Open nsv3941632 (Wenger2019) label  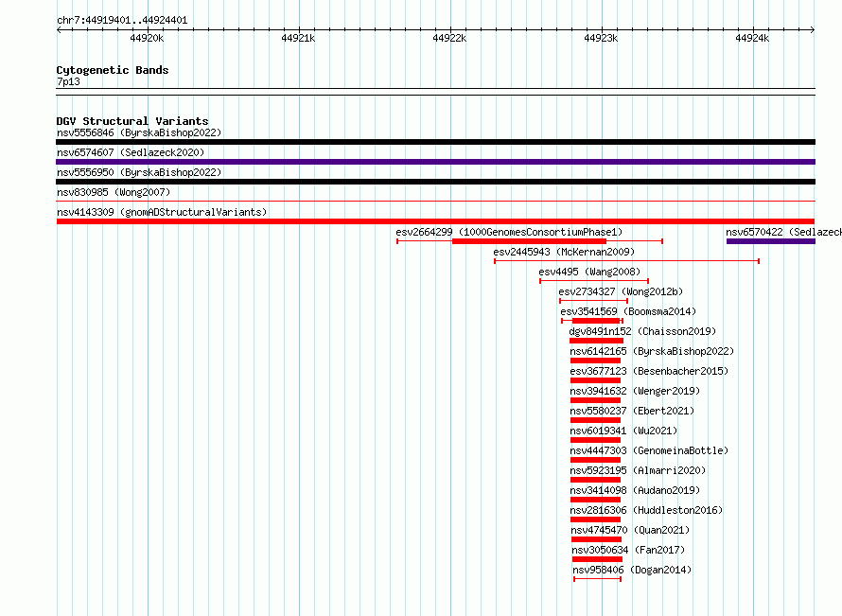[x=635, y=391]
